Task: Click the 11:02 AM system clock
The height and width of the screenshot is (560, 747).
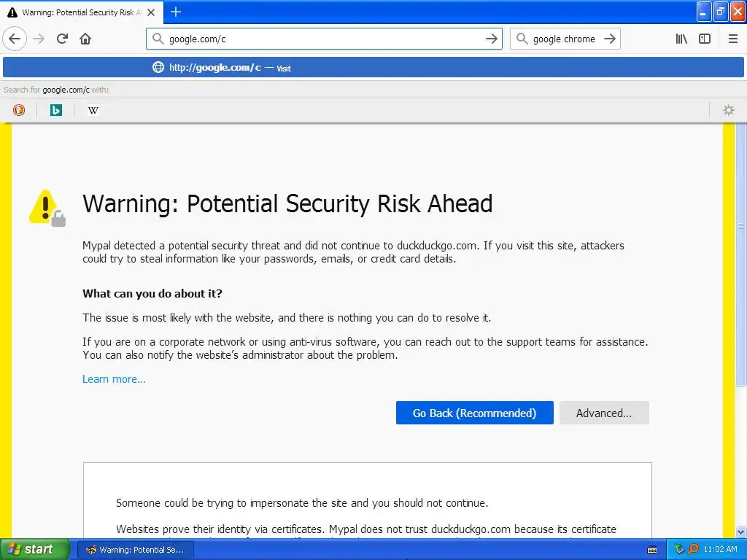Action: coord(720,550)
